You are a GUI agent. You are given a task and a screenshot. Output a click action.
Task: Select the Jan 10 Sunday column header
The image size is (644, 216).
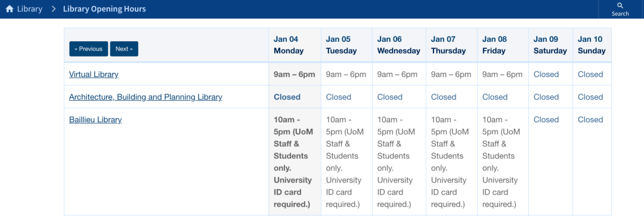point(592,45)
